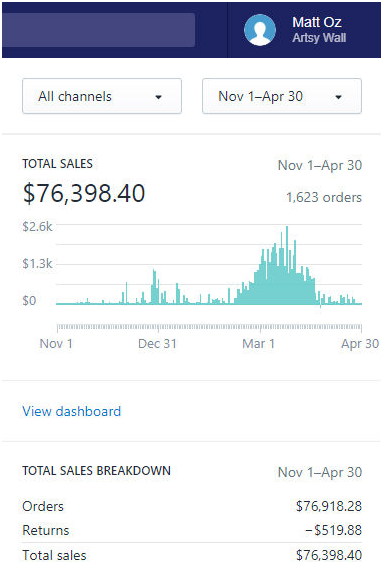Open the All channels dropdown
Viewport: 383px width, 581px height.
[102, 96]
